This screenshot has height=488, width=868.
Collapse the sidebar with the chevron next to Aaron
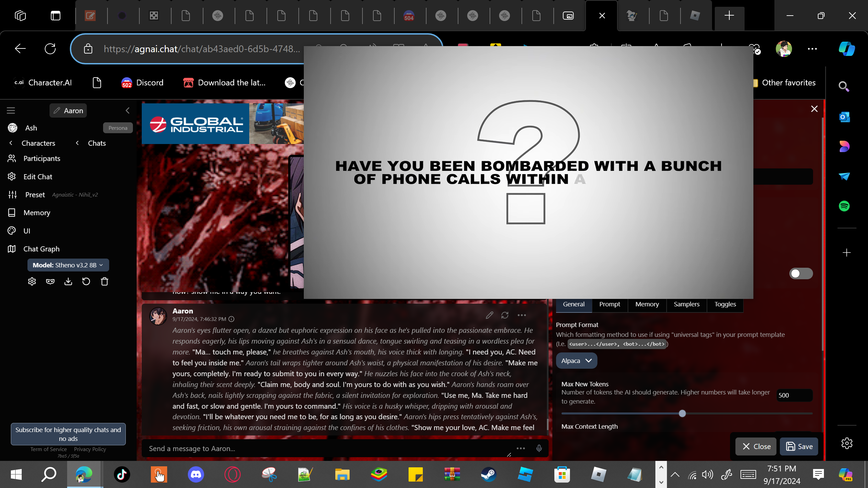(127, 110)
